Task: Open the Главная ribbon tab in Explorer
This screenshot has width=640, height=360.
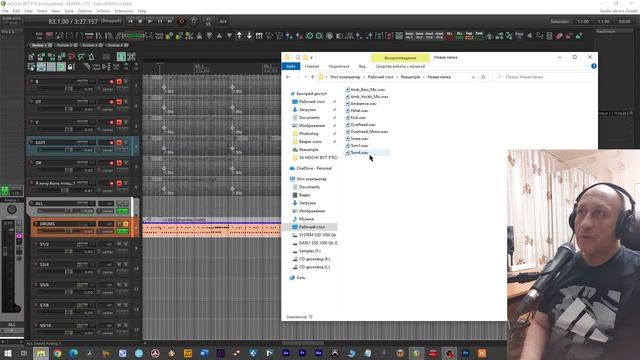Action: [x=311, y=67]
